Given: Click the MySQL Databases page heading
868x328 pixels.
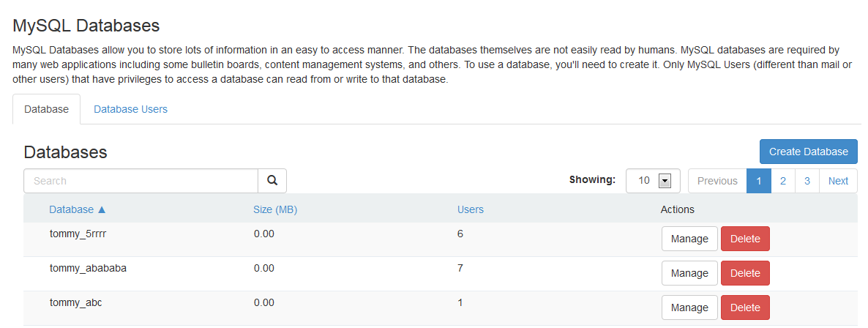Looking at the screenshot, I should click(86, 26).
